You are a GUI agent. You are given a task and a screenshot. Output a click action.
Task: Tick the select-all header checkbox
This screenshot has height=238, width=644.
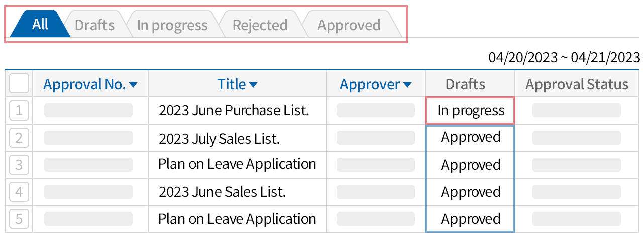click(x=19, y=84)
